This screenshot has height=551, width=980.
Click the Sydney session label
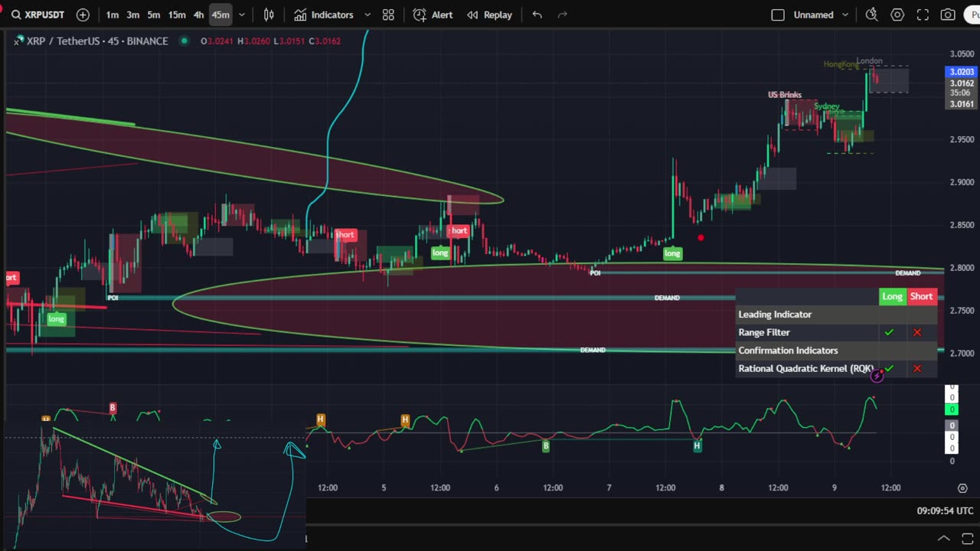827,106
